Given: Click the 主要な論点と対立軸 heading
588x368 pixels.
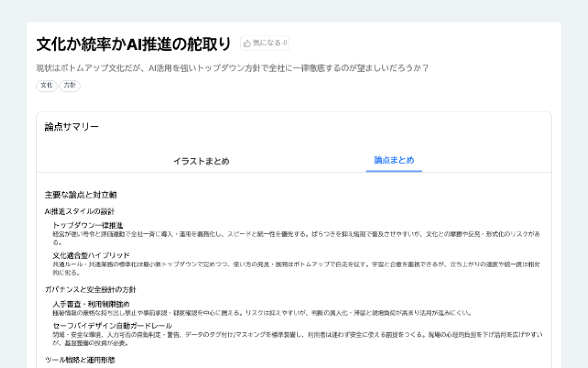Looking at the screenshot, I should (x=81, y=195).
